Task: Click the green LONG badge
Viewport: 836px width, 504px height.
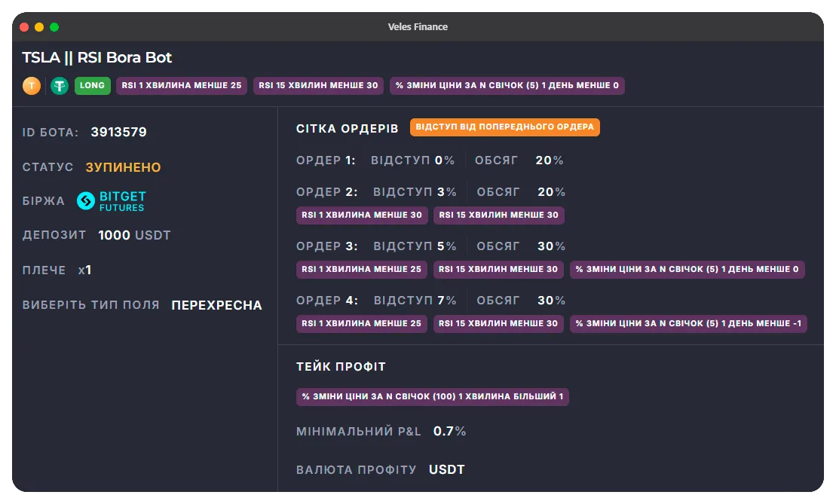Action: [92, 86]
